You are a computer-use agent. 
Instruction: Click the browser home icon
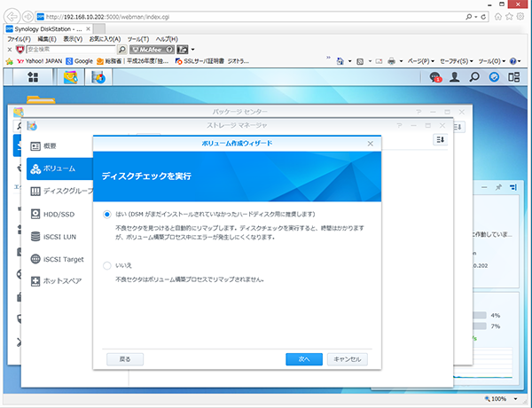tap(498, 16)
